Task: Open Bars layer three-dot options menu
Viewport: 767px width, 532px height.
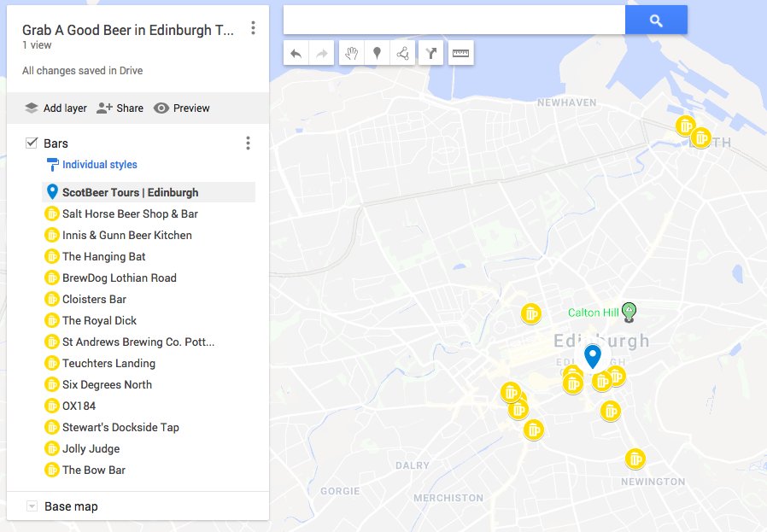Action: [x=248, y=143]
